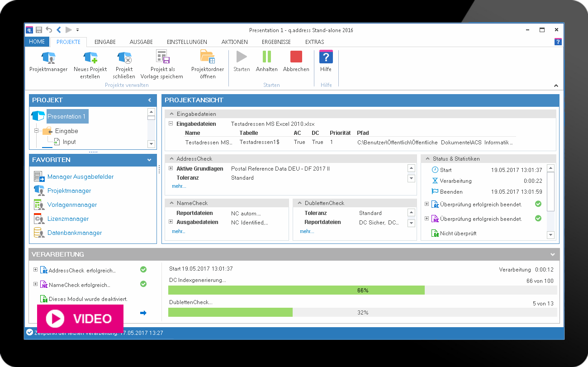Collapse the VERARBEITUNG panel chevron
The height and width of the screenshot is (367, 588).
point(553,254)
